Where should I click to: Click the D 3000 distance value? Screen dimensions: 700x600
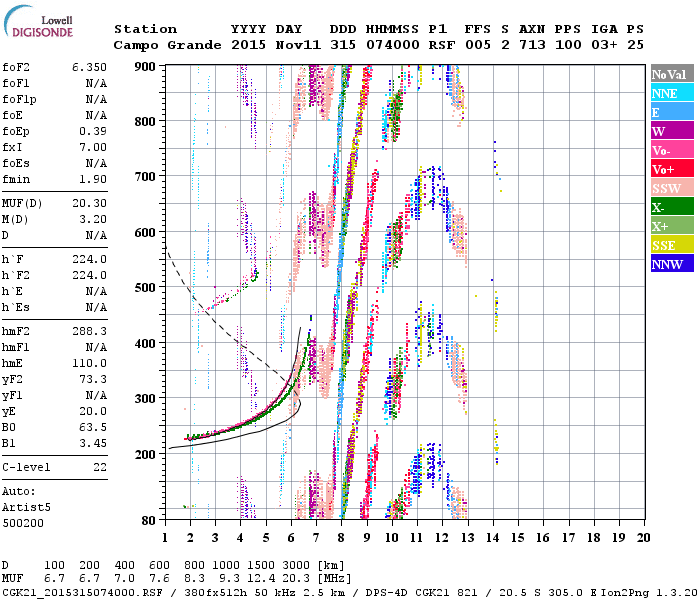coord(296,566)
